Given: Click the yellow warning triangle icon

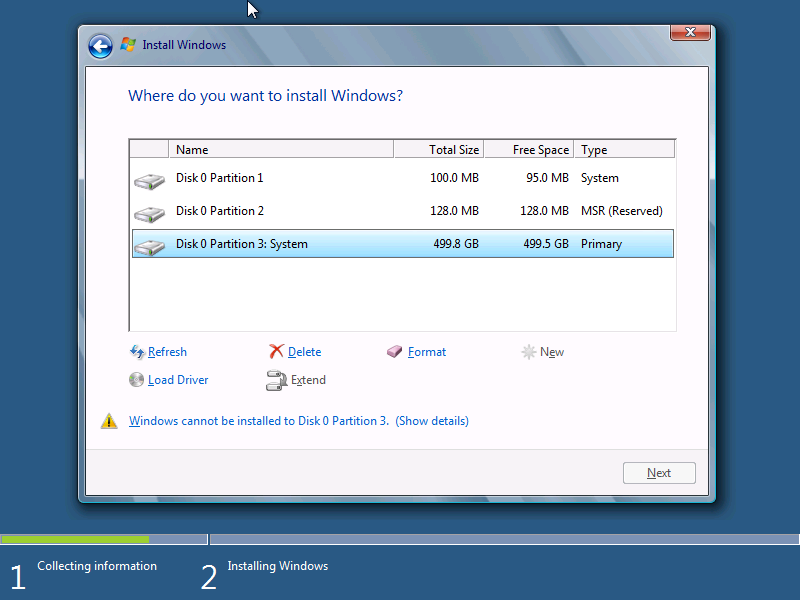Looking at the screenshot, I should pos(109,421).
